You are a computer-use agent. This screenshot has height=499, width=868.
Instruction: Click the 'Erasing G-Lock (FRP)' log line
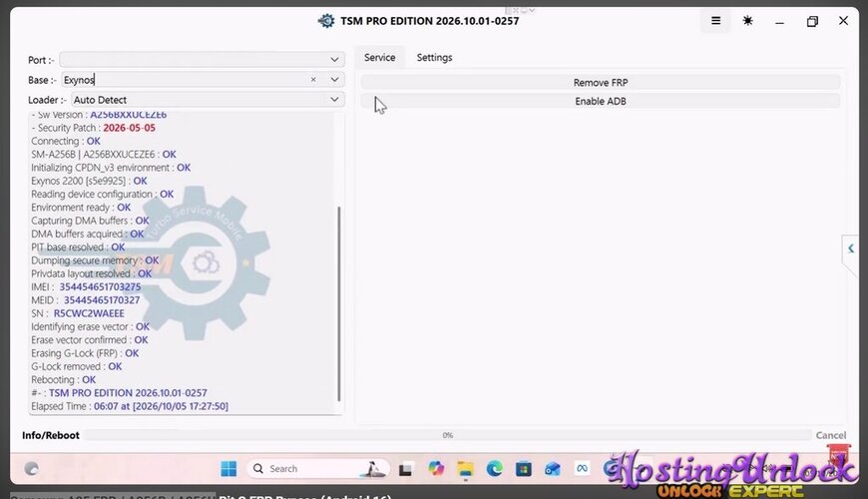tap(85, 353)
